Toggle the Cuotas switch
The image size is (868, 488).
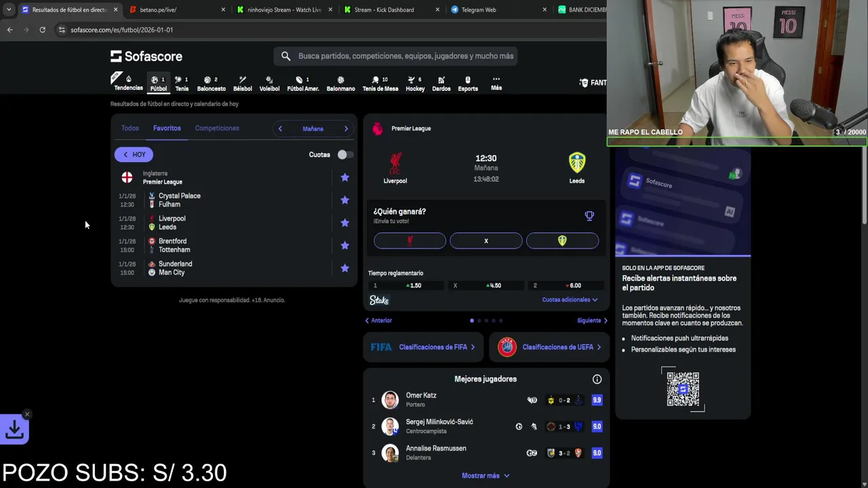pyautogui.click(x=344, y=155)
